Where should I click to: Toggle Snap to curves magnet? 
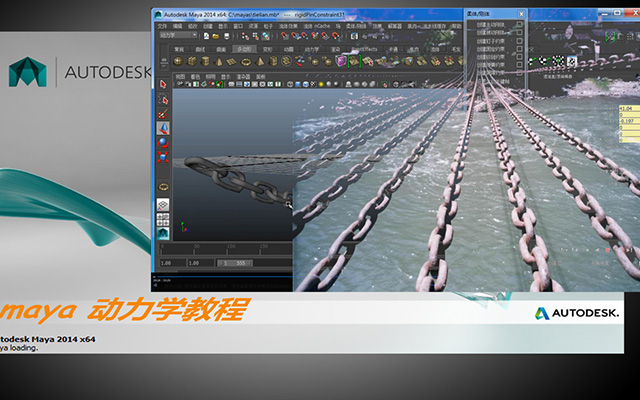click(x=295, y=36)
